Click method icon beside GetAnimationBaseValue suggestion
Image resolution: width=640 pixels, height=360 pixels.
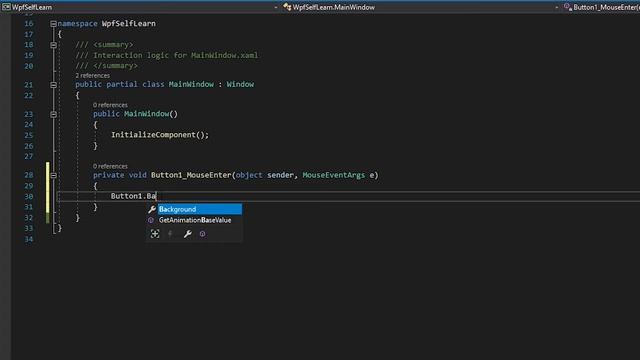(x=151, y=220)
